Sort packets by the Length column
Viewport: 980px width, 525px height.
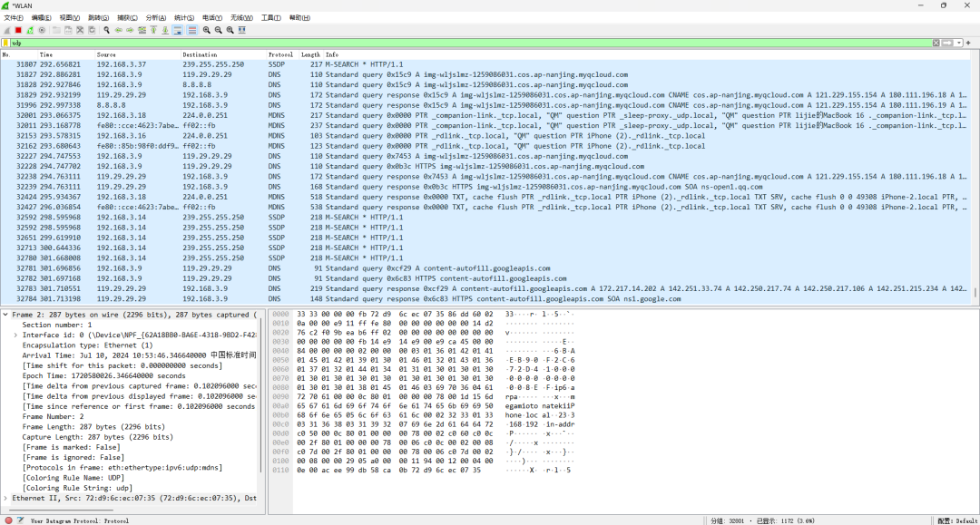coord(310,55)
